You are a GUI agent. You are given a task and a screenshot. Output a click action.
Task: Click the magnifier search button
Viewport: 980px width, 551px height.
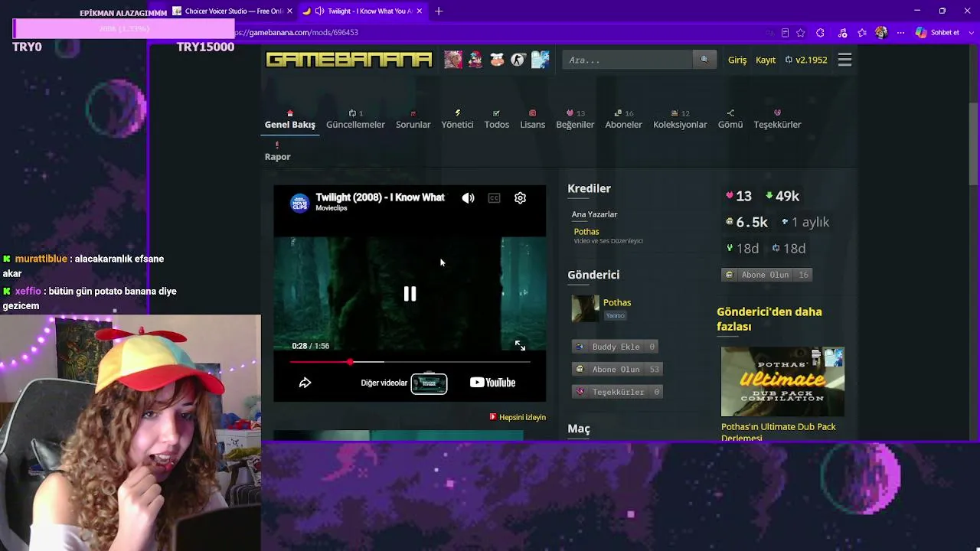click(x=704, y=60)
